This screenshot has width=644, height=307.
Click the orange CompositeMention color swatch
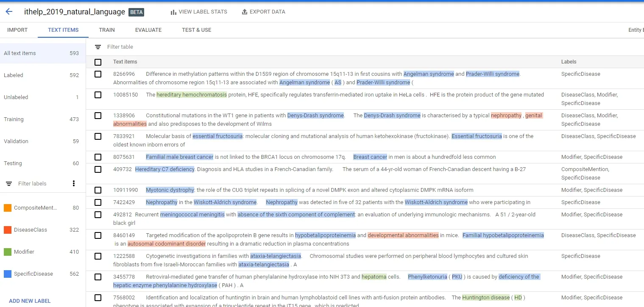click(x=8, y=208)
